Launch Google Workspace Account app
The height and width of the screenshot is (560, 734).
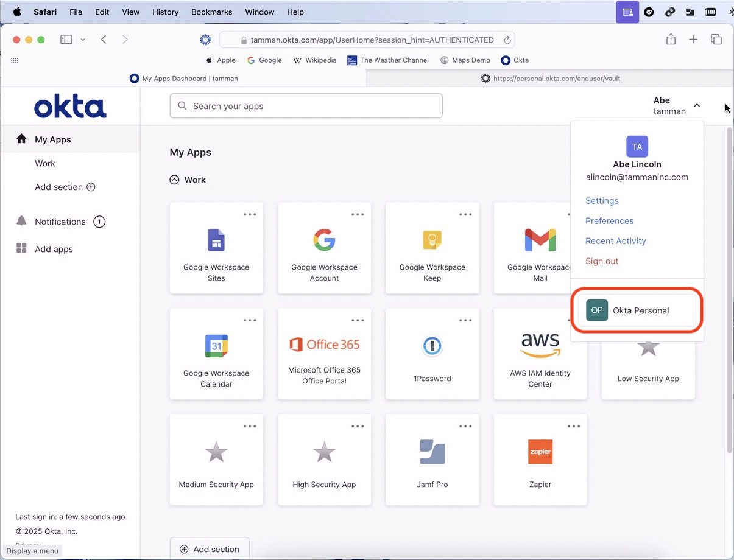[324, 248]
